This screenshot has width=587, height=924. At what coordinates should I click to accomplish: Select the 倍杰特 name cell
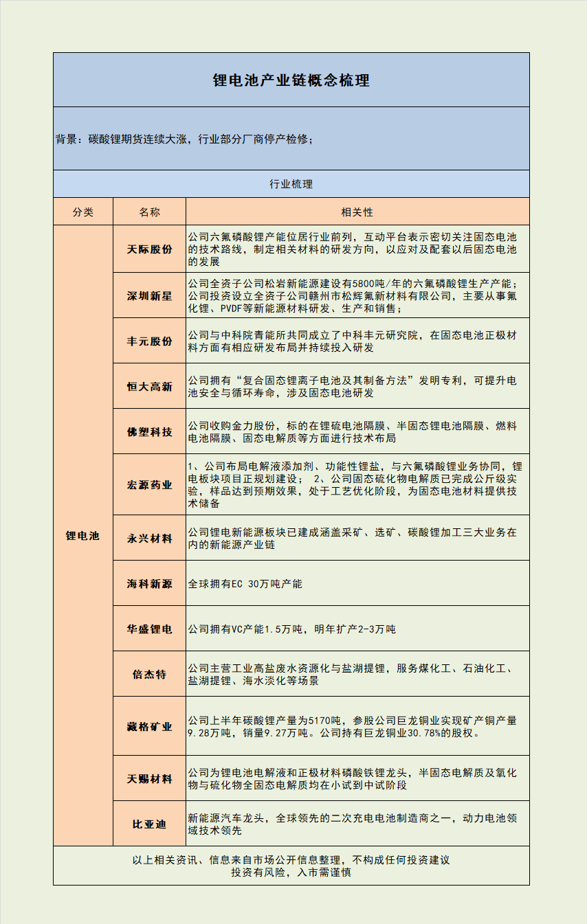(x=149, y=674)
